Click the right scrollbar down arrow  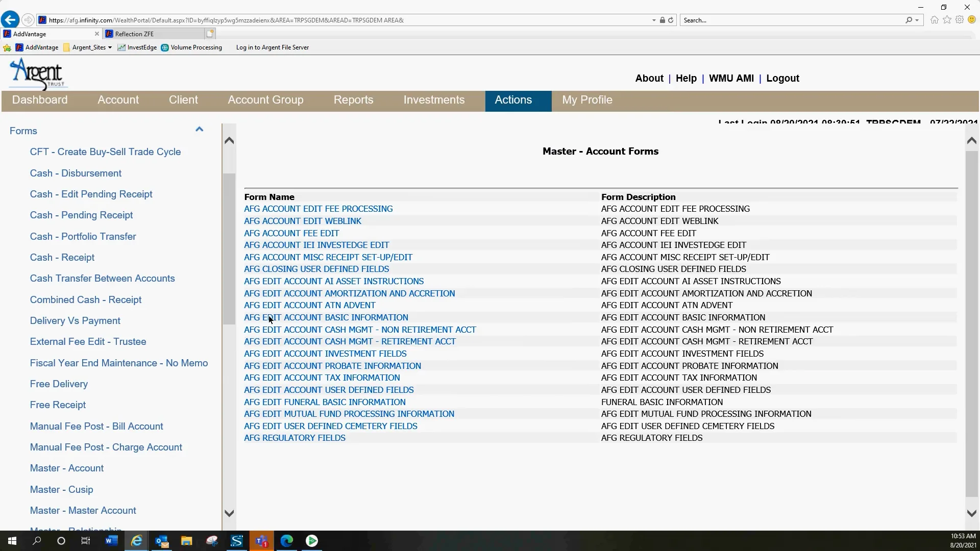click(x=972, y=513)
